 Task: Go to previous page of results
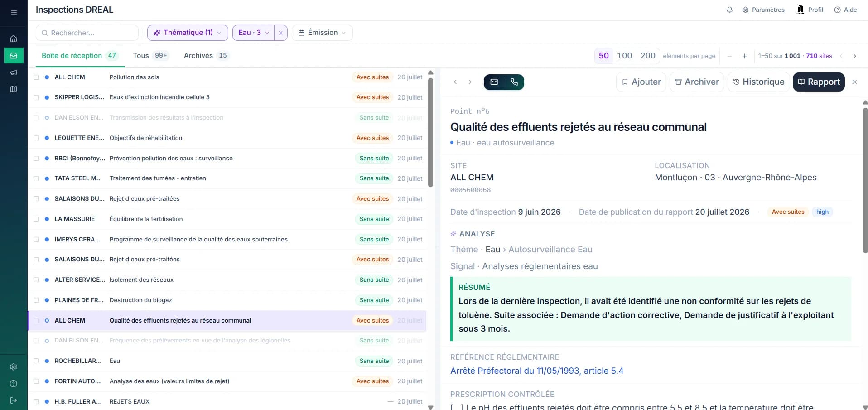tap(841, 56)
